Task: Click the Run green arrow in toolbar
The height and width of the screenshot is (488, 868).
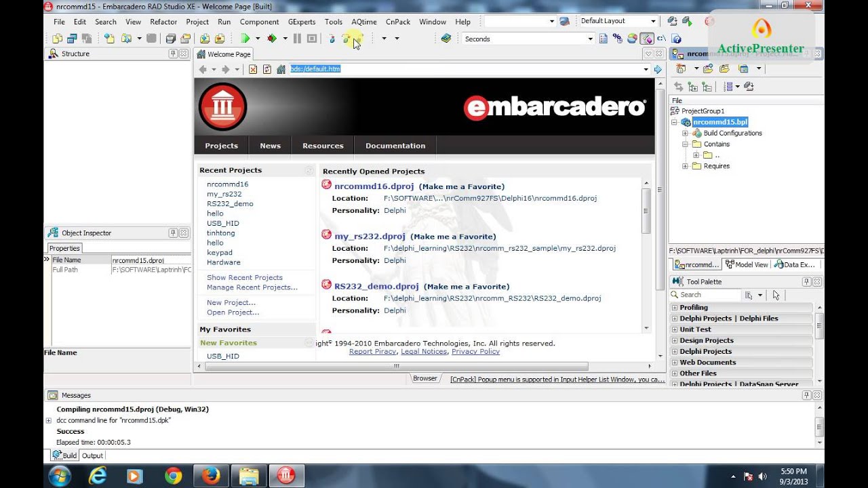Action: point(245,39)
